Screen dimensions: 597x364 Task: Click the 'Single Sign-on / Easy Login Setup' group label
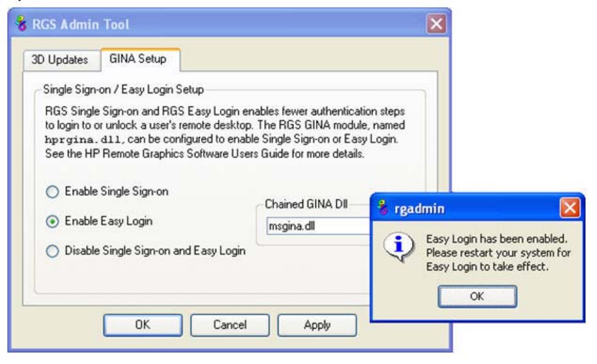coord(124,90)
